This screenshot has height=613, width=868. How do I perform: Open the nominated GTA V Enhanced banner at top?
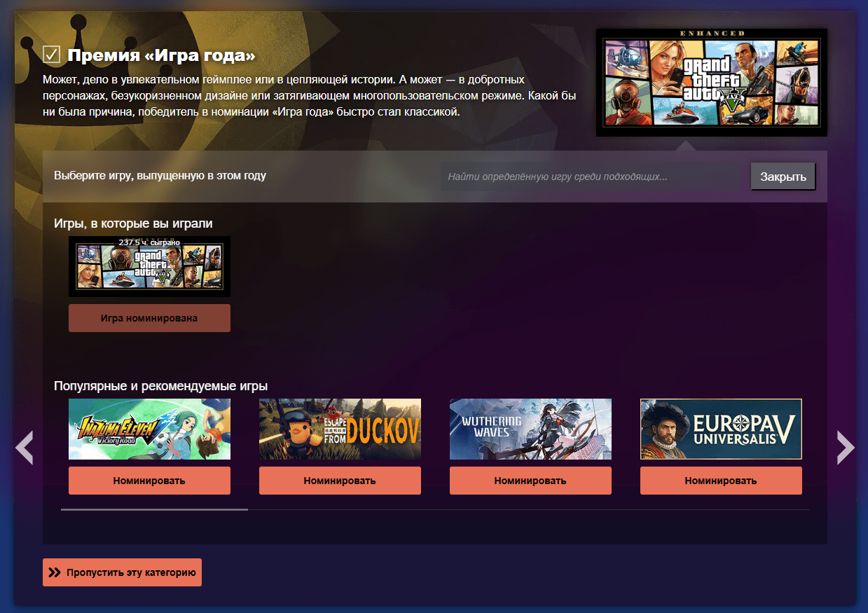[711, 83]
